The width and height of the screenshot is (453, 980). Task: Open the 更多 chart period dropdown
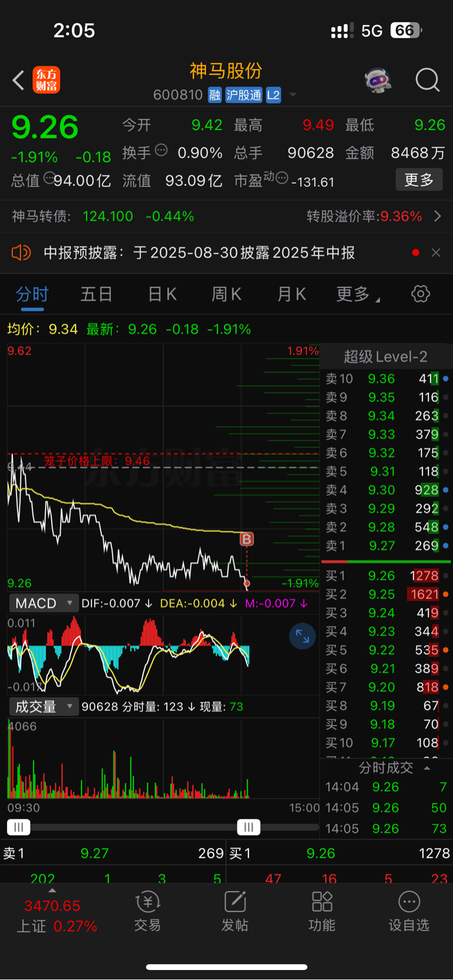[358, 294]
